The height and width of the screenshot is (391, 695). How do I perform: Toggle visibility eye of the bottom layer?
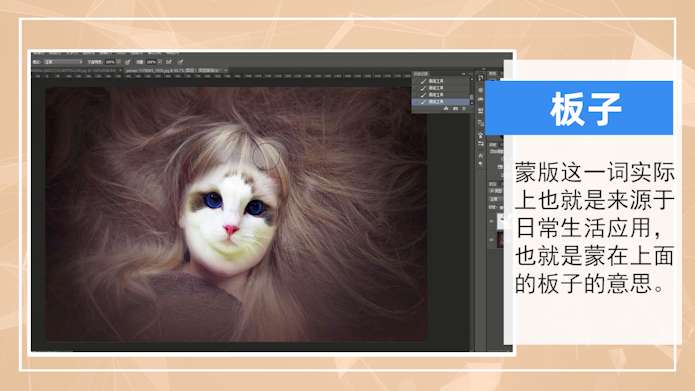pos(492,240)
